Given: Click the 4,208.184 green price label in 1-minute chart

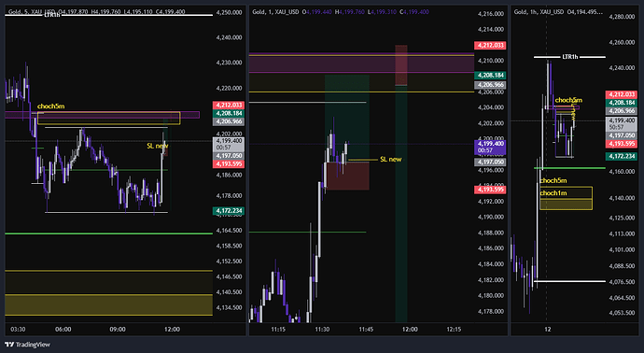Looking at the screenshot, I should pos(490,76).
